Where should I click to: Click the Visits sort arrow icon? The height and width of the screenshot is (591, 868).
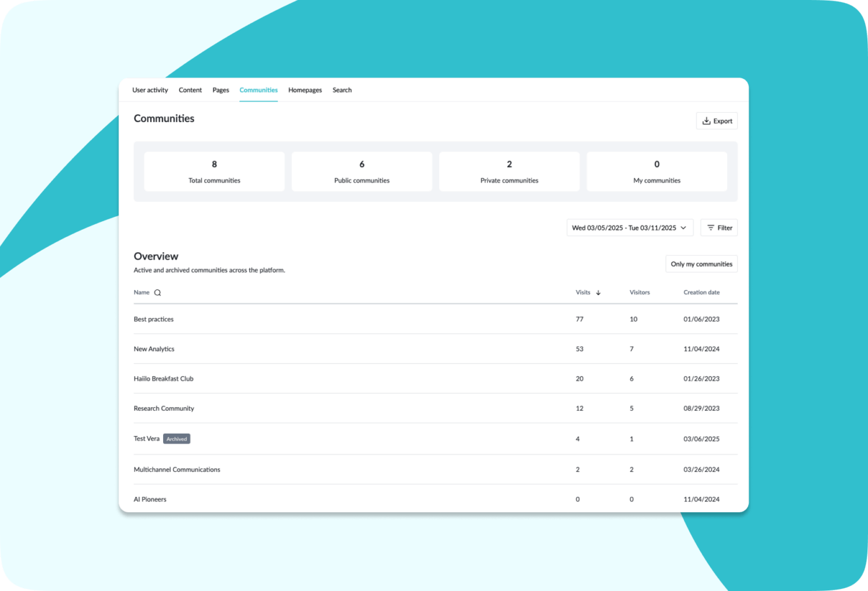(598, 292)
